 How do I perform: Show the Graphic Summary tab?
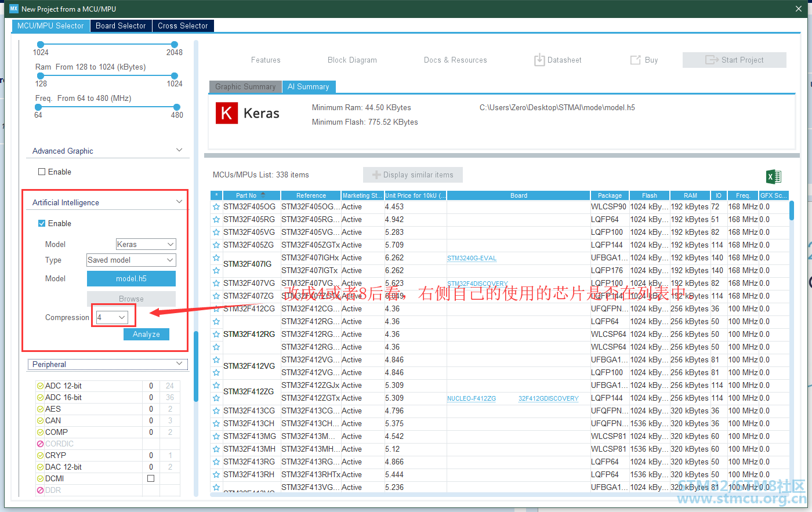(245, 87)
